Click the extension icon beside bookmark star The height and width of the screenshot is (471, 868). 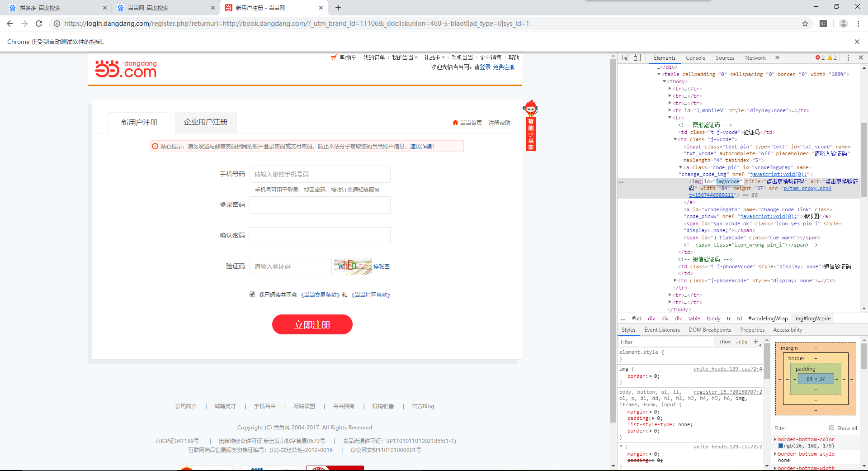[x=823, y=24]
